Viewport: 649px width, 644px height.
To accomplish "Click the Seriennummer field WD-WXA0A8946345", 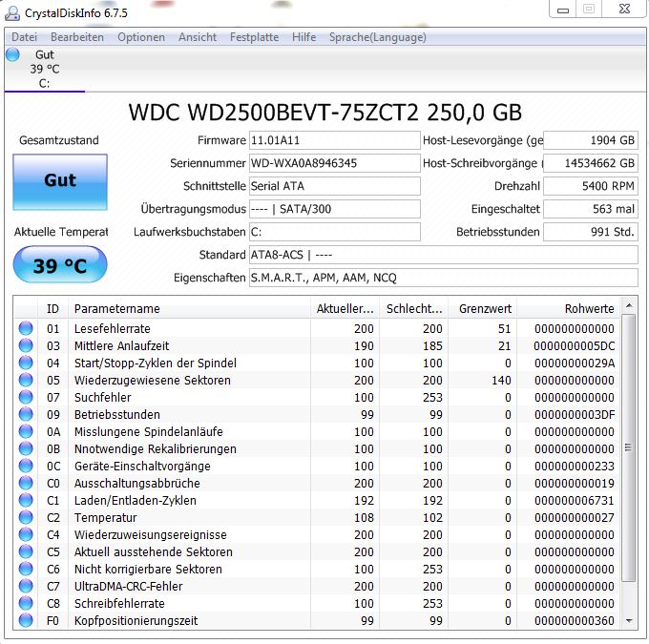I will coord(334,163).
